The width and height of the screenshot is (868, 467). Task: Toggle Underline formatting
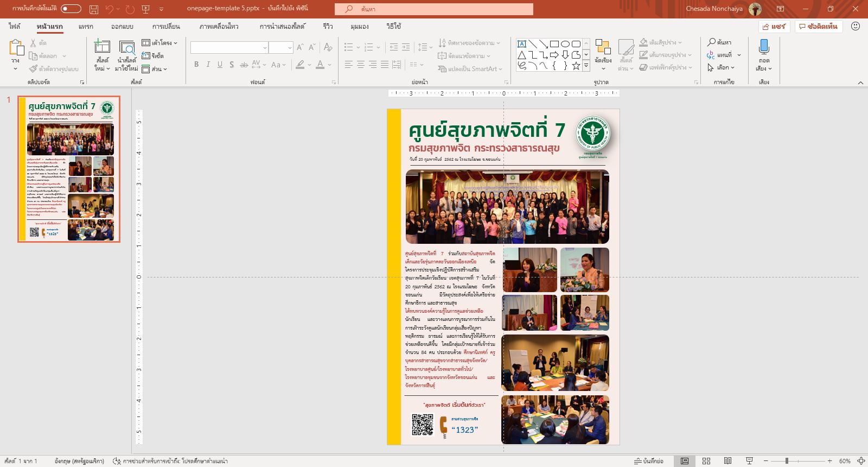(220, 64)
